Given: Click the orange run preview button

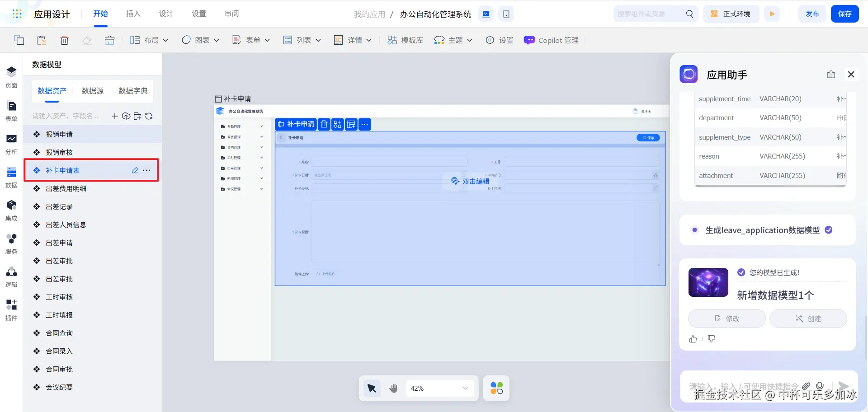Looking at the screenshot, I should tap(772, 14).
